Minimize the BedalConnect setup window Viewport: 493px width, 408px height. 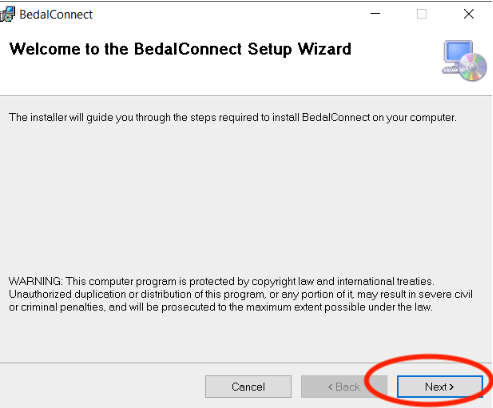tap(375, 14)
